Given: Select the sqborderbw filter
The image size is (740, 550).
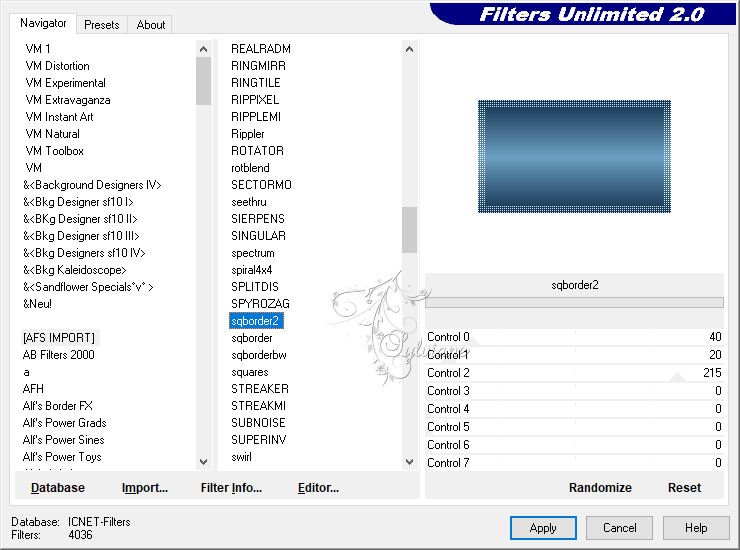Looking at the screenshot, I should (x=259, y=355).
